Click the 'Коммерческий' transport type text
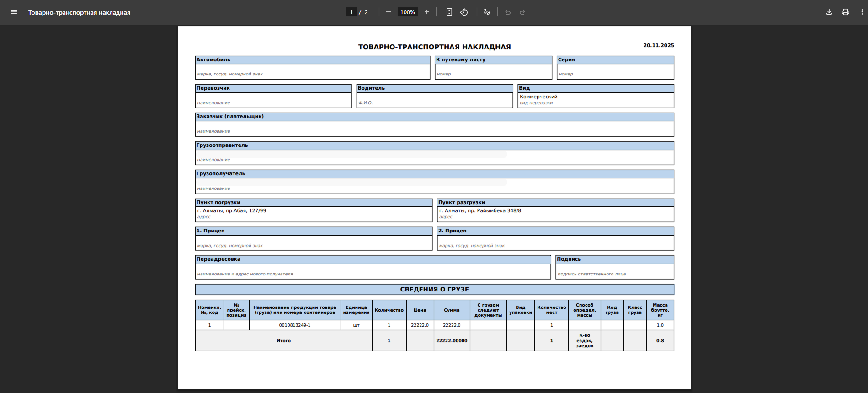The height and width of the screenshot is (393, 868). click(538, 97)
